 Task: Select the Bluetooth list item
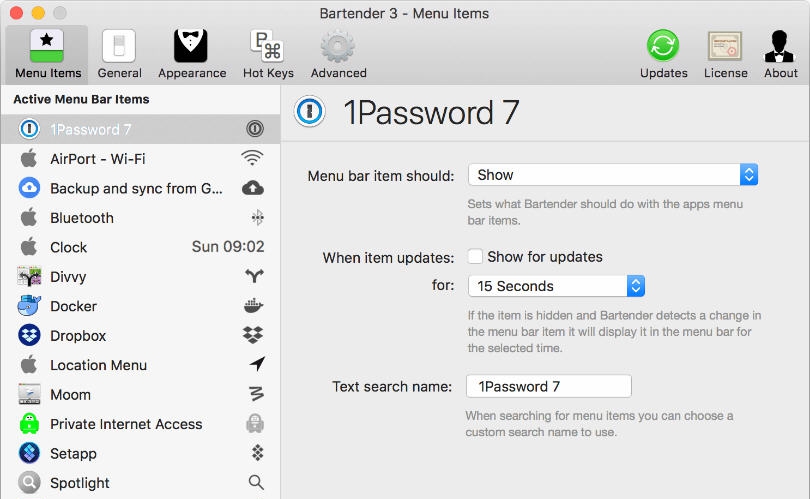(x=141, y=217)
